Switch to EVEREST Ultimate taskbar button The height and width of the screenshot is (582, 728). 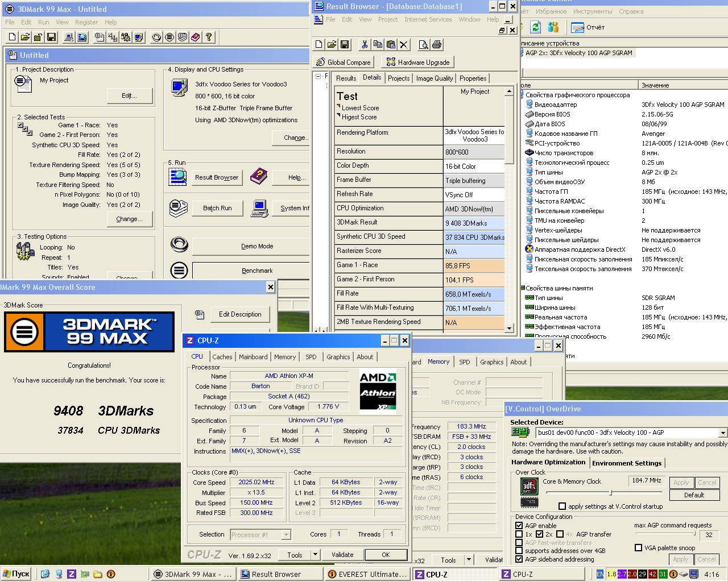[367, 574]
